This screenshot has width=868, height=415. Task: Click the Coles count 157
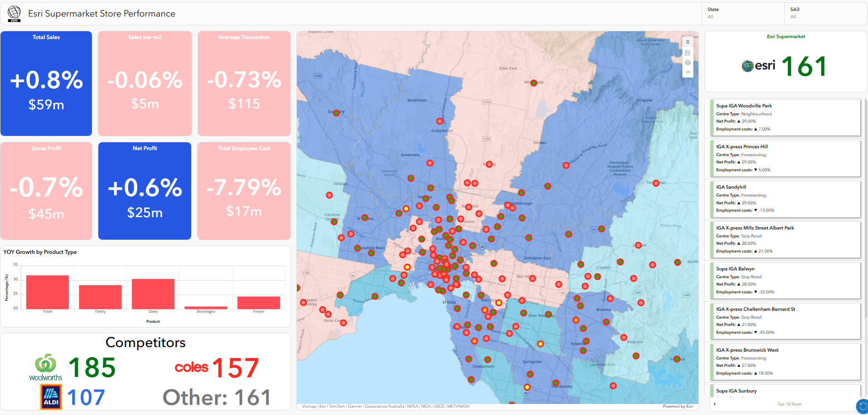pyautogui.click(x=235, y=368)
